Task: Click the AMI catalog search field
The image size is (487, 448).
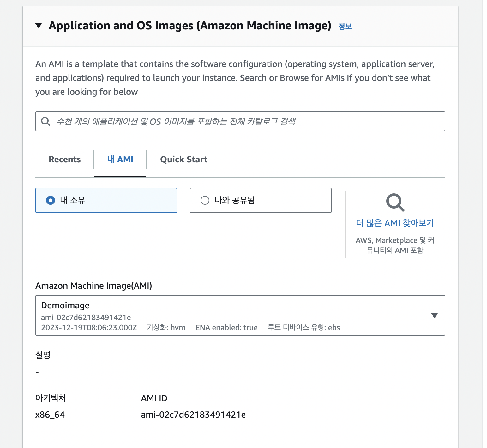Action: [240, 121]
